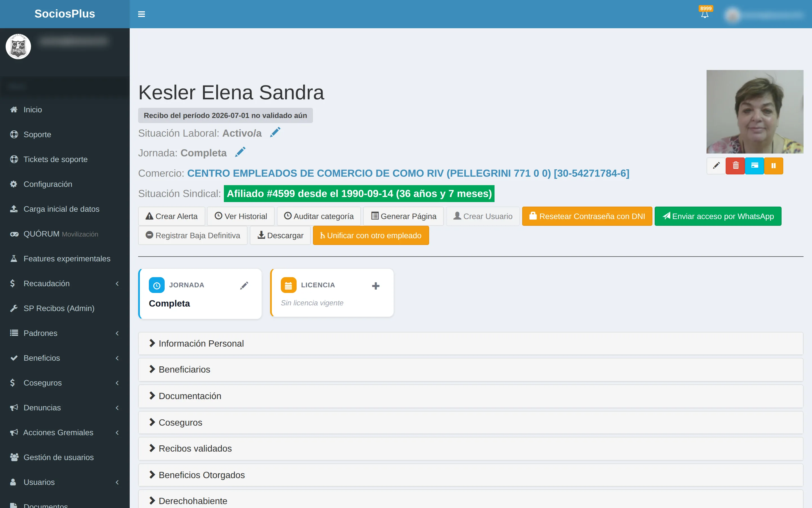This screenshot has height=508, width=812.
Task: Expand the Beneficios Otorgados section
Action: tap(470, 475)
